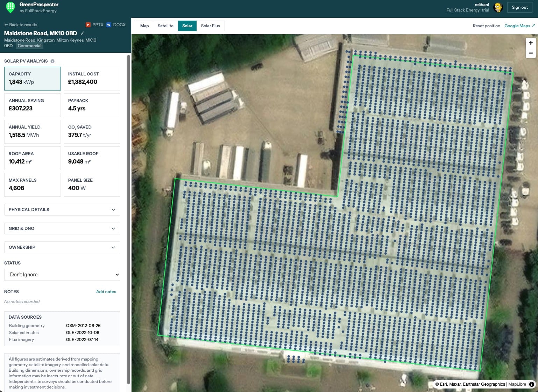This screenshot has width=538, height=392.
Task: Expand the Ownership section
Action: pyautogui.click(x=62, y=247)
